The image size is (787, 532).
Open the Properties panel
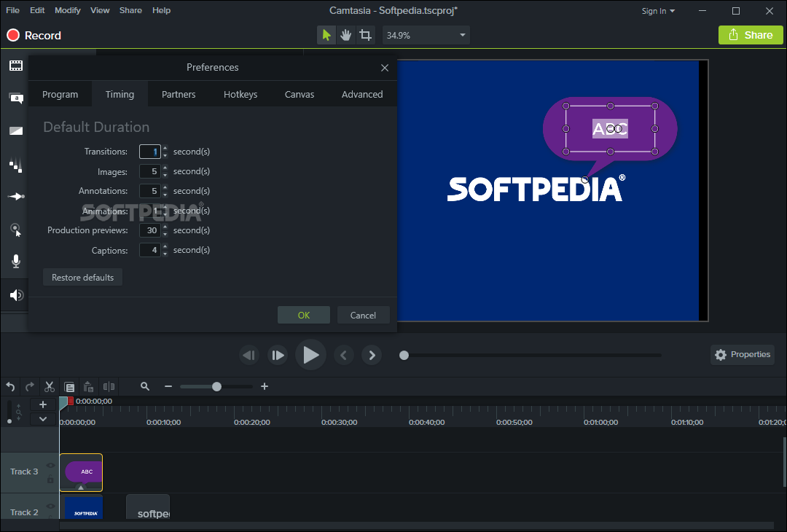[x=743, y=355]
